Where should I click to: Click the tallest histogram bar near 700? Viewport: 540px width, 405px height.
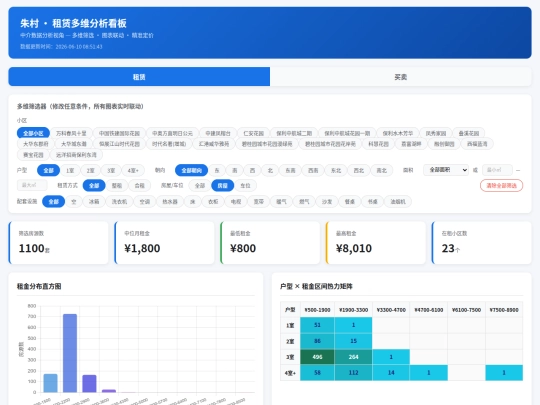tap(70, 353)
